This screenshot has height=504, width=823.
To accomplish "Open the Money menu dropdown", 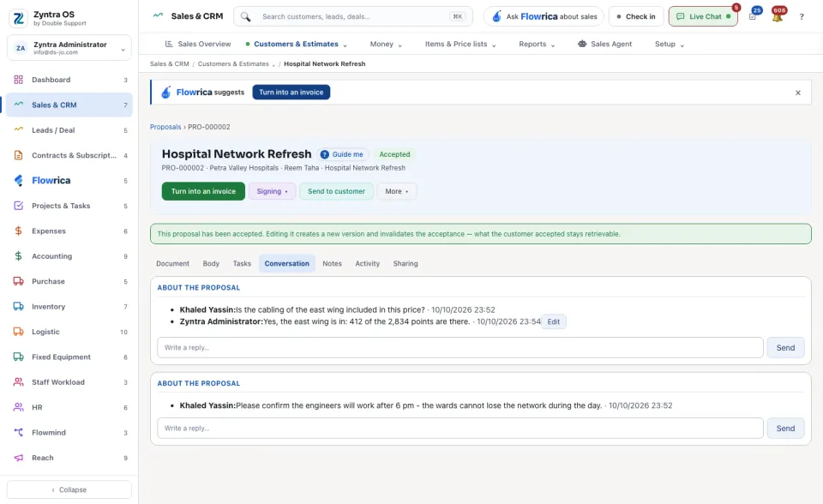I will [386, 44].
